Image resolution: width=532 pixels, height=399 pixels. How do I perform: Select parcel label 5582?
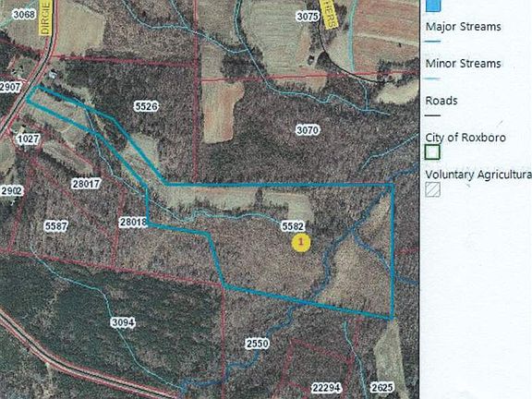293,226
